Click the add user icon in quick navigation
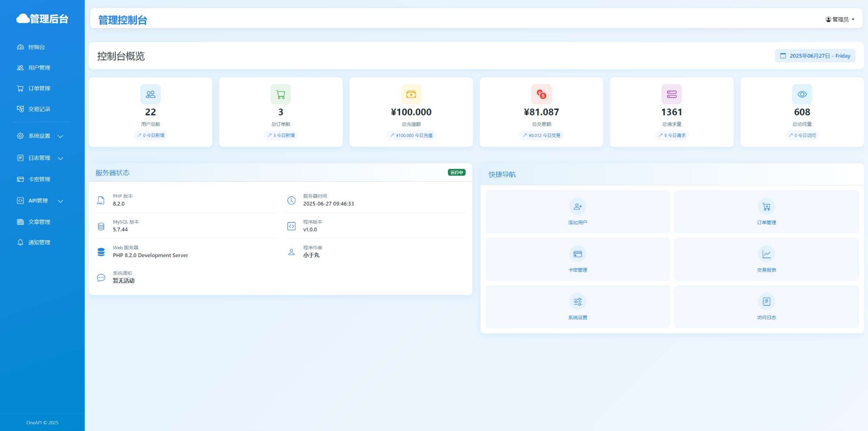The width and height of the screenshot is (868, 431). click(577, 207)
